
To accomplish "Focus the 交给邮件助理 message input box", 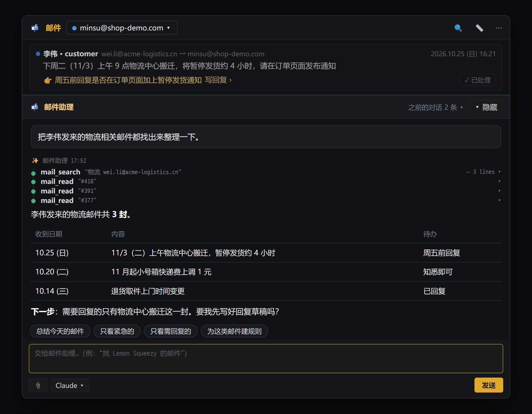I will 266,359.
